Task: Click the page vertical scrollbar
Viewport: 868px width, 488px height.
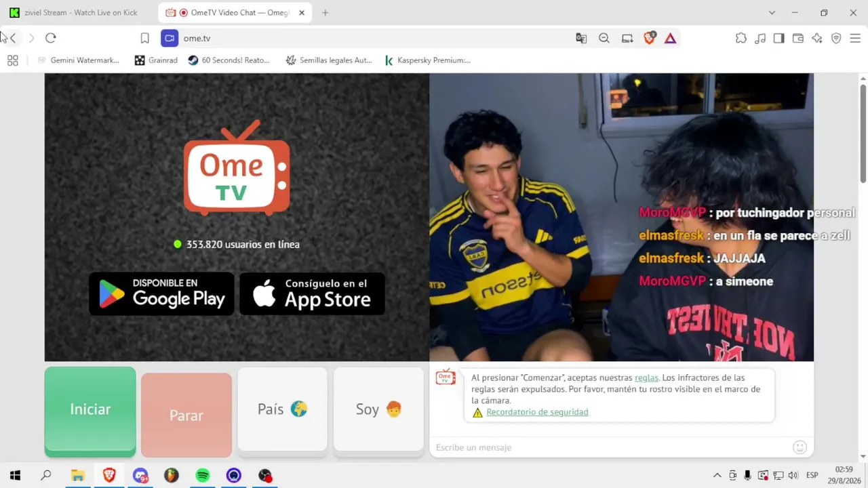Action: (x=863, y=132)
